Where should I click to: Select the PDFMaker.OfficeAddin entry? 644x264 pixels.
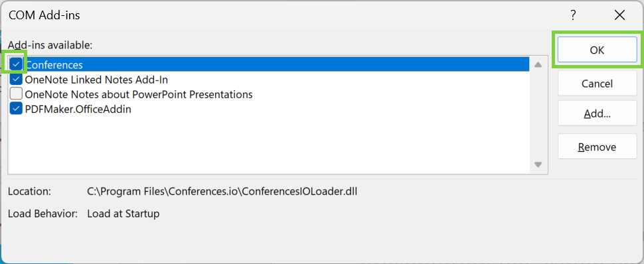click(78, 109)
